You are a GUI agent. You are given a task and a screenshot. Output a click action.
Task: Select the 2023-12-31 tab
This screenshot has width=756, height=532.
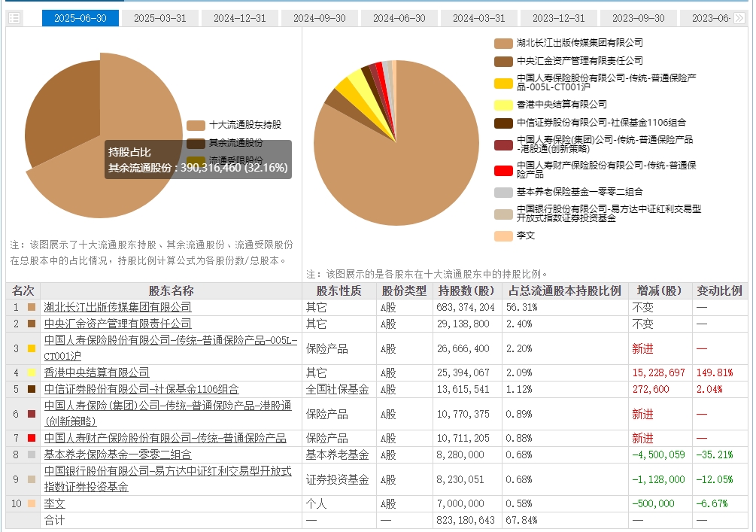(x=558, y=18)
